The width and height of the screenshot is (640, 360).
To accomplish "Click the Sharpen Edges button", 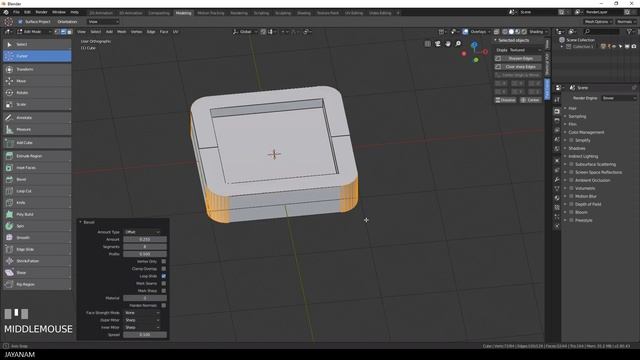I will coord(518,58).
